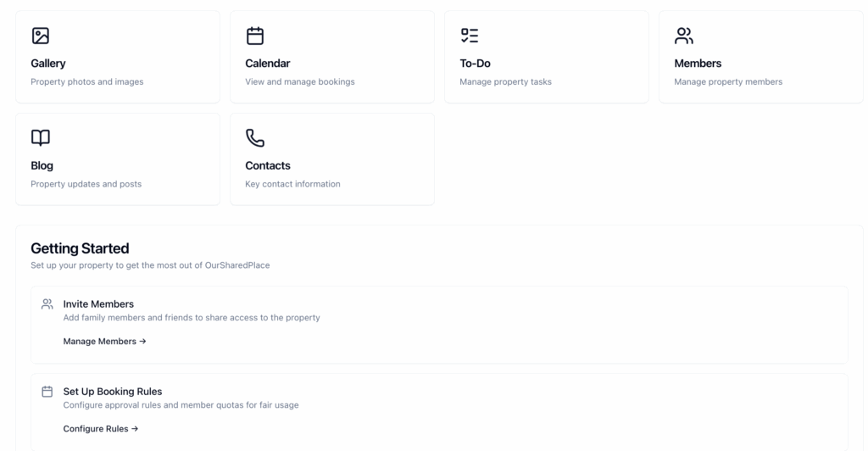Click the Set Up Booking Rules calendar icon
Screen dimensions: 868x451
[47, 392]
